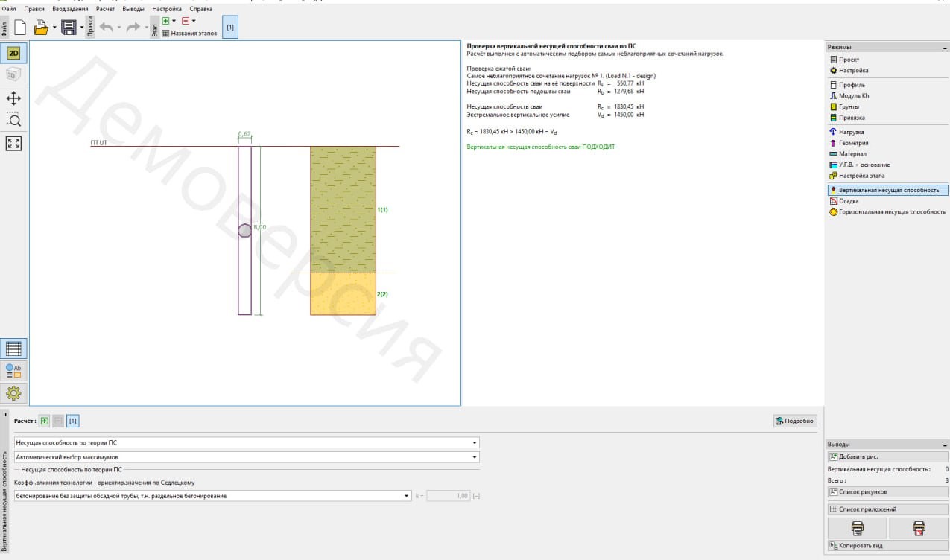This screenshot has height=560, width=950.
Task: Click the redo arrow icon
Action: [x=133, y=28]
